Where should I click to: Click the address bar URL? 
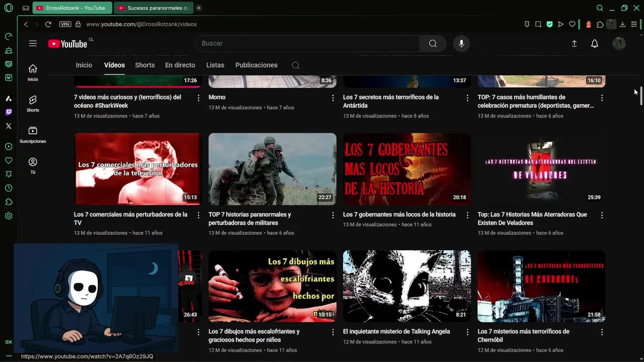141,24
